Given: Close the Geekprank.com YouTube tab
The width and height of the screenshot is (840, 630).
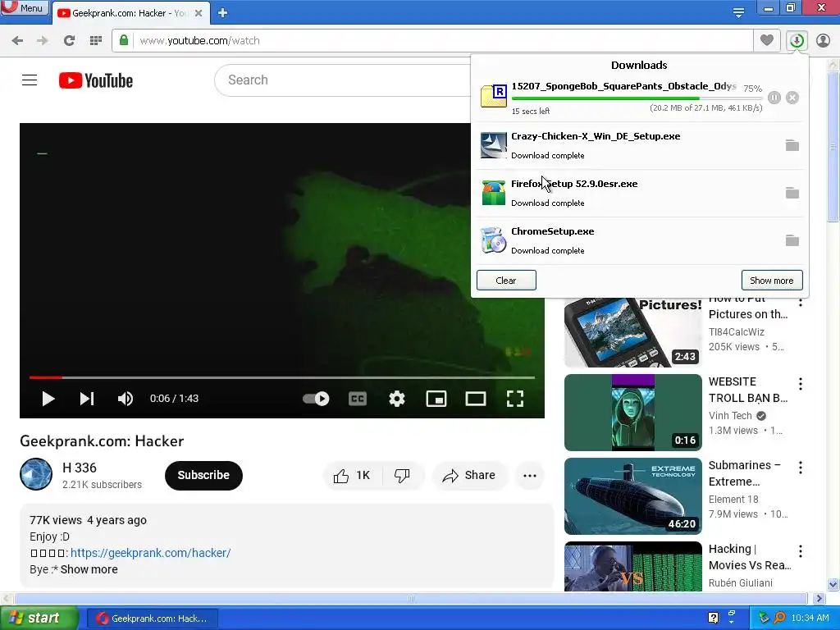Looking at the screenshot, I should 199,13.
